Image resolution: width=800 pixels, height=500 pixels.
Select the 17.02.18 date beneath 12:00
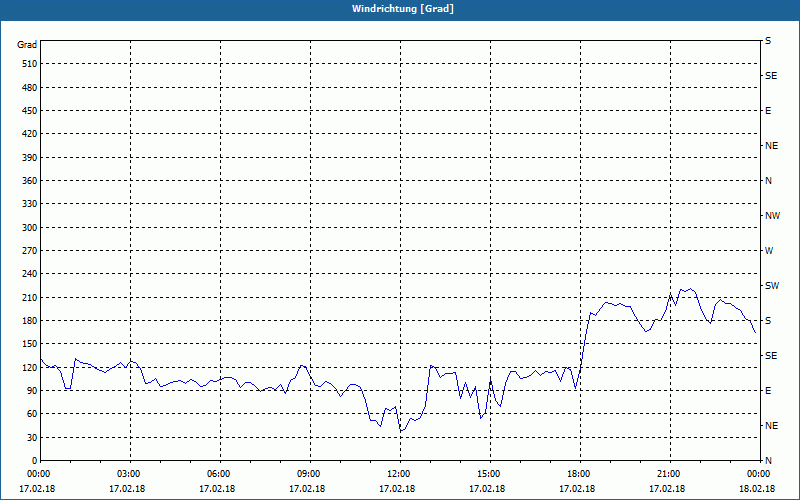(x=397, y=489)
